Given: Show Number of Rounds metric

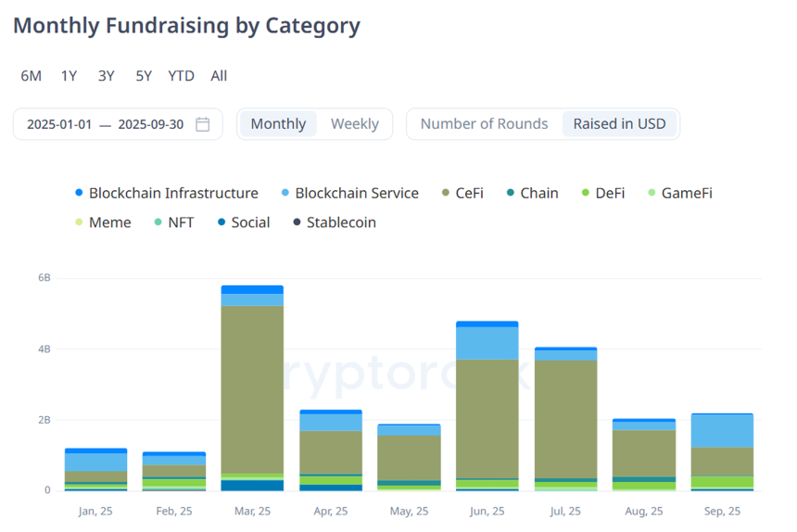Looking at the screenshot, I should (484, 124).
